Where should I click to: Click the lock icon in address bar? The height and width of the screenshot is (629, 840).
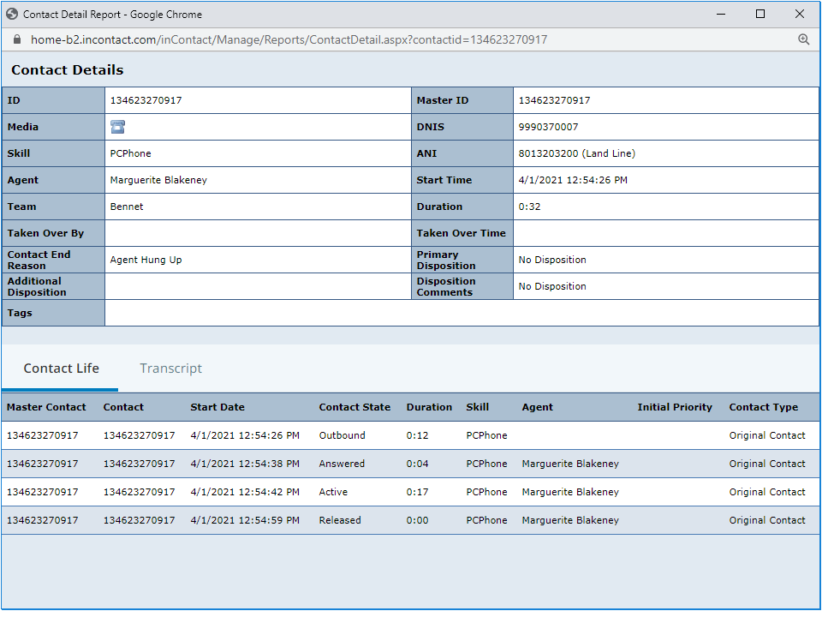17,39
